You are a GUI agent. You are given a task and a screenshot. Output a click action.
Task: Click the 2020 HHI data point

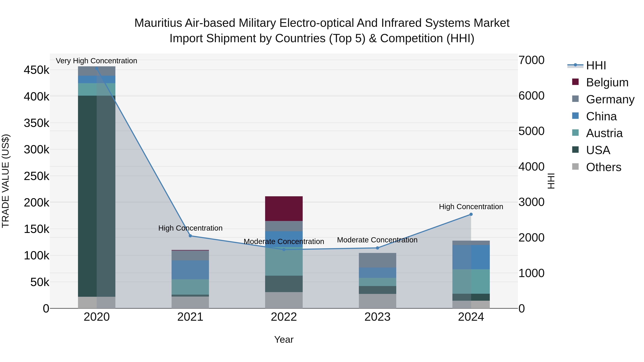click(97, 68)
